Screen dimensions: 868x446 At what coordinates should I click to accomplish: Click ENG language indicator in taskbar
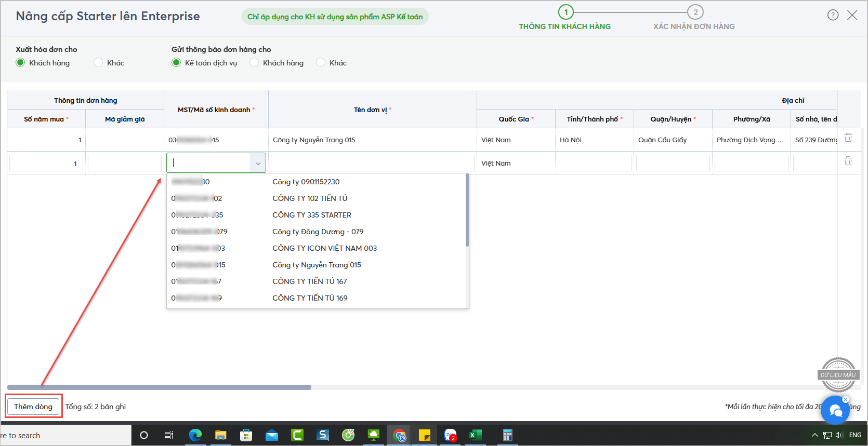(855, 435)
